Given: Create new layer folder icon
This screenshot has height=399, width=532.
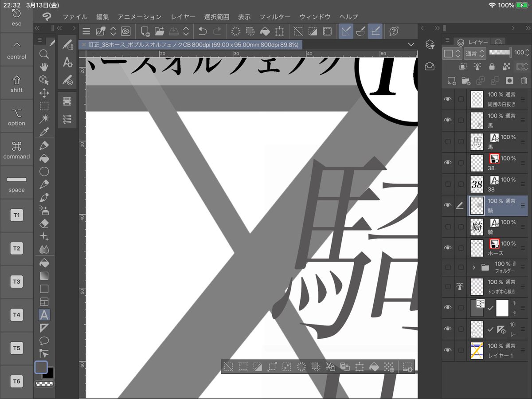Looking at the screenshot, I should 465,81.
